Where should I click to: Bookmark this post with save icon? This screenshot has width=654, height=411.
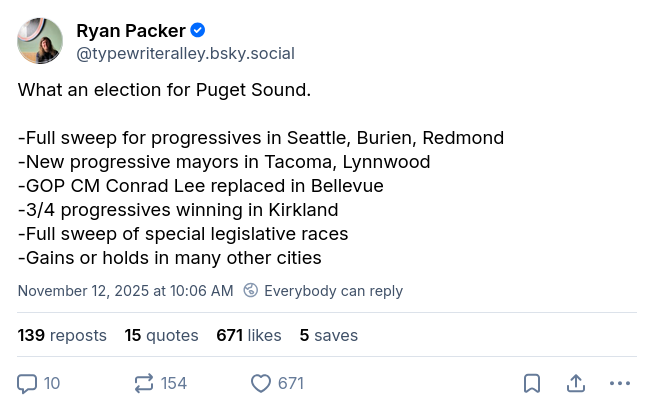532,383
